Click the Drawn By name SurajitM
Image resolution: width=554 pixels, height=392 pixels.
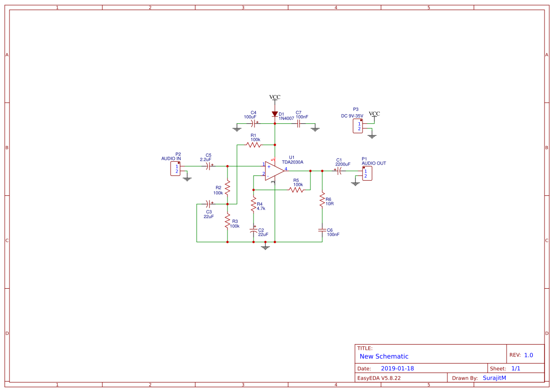[x=494, y=377]
